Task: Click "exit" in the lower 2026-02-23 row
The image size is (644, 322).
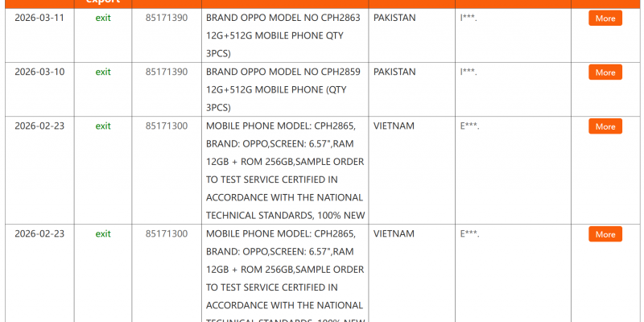Action: [x=103, y=233]
